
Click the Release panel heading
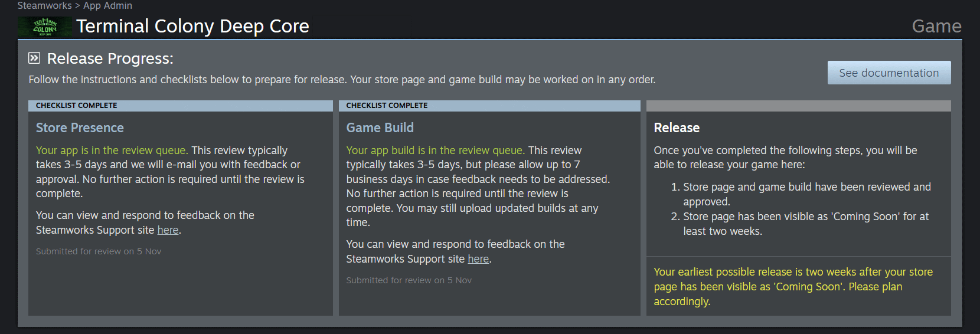[677, 128]
